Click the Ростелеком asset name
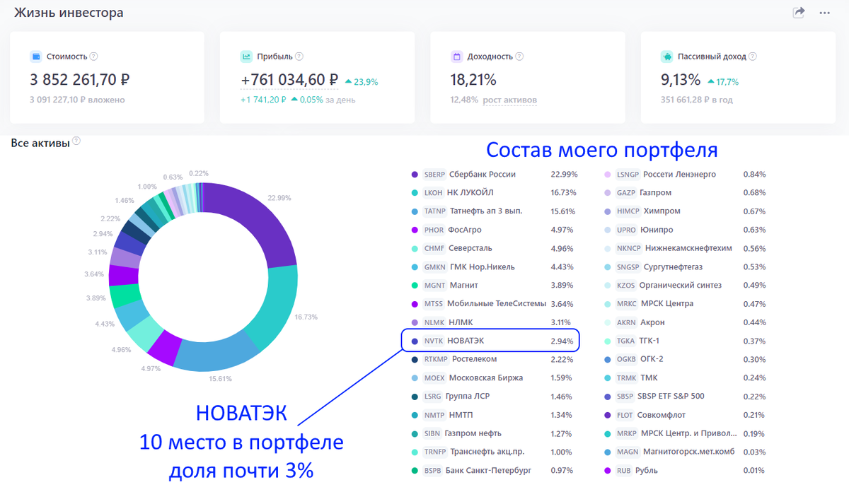Screen dimensions: 849x504 (x=474, y=360)
